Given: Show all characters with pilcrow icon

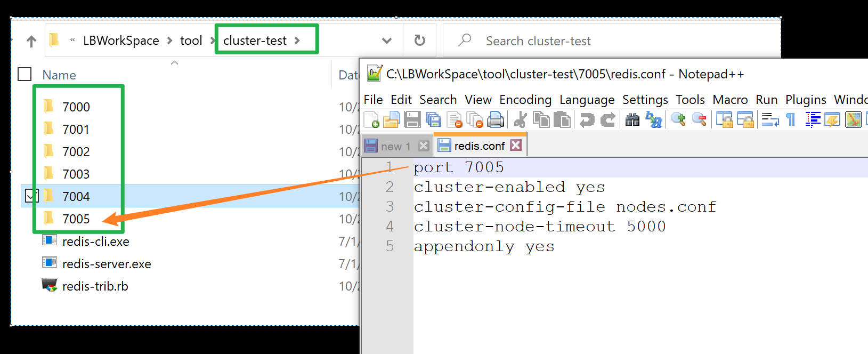Looking at the screenshot, I should pyautogui.click(x=791, y=120).
